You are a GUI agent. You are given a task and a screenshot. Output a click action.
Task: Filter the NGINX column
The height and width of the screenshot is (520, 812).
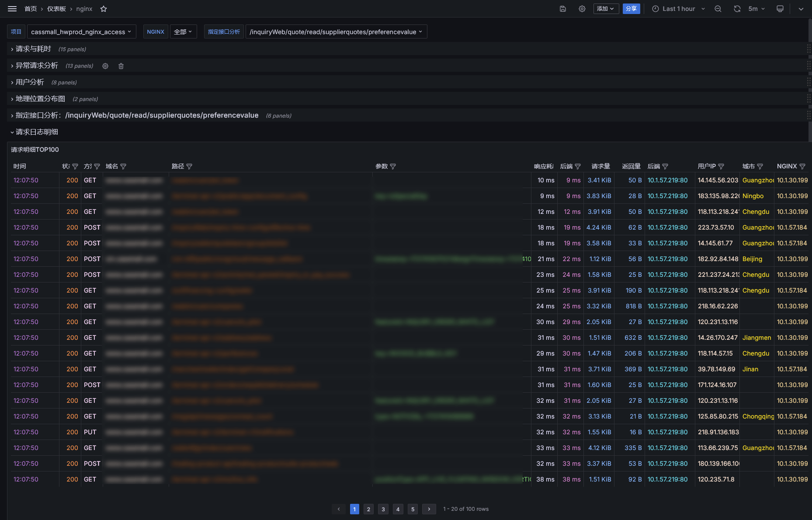[802, 167]
